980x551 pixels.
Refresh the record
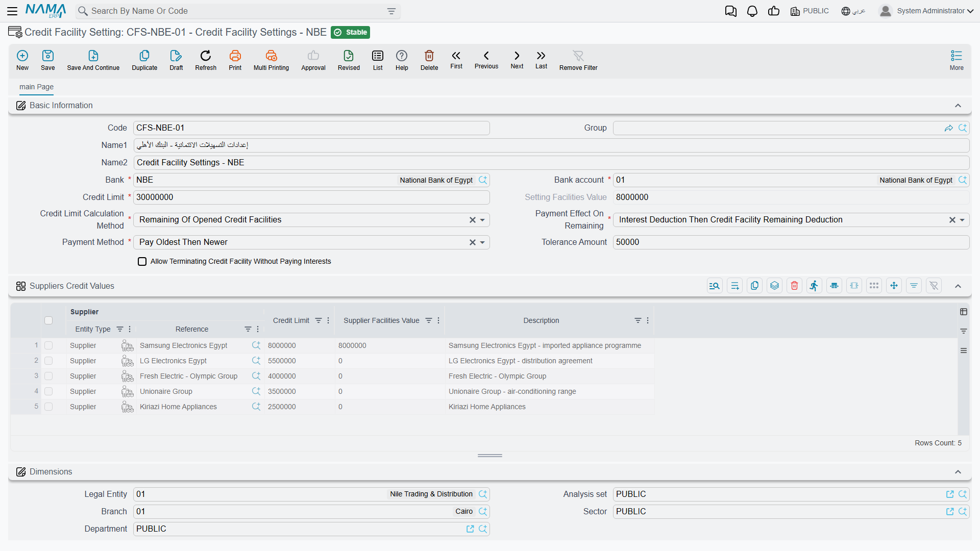[x=206, y=60]
